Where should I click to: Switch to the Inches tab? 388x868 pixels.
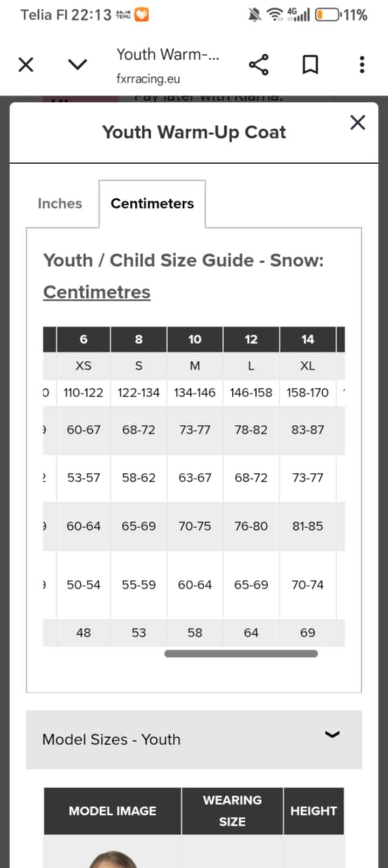[x=60, y=204]
